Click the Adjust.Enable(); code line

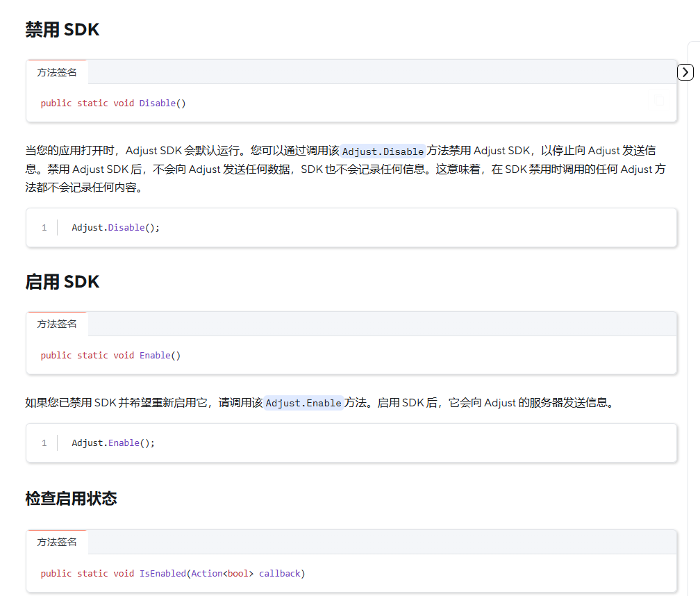[x=113, y=443]
